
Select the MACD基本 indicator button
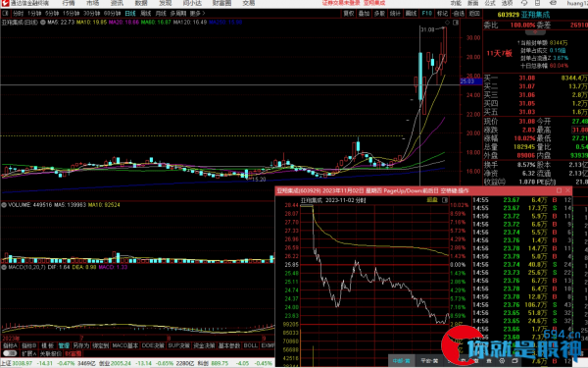(x=124, y=345)
